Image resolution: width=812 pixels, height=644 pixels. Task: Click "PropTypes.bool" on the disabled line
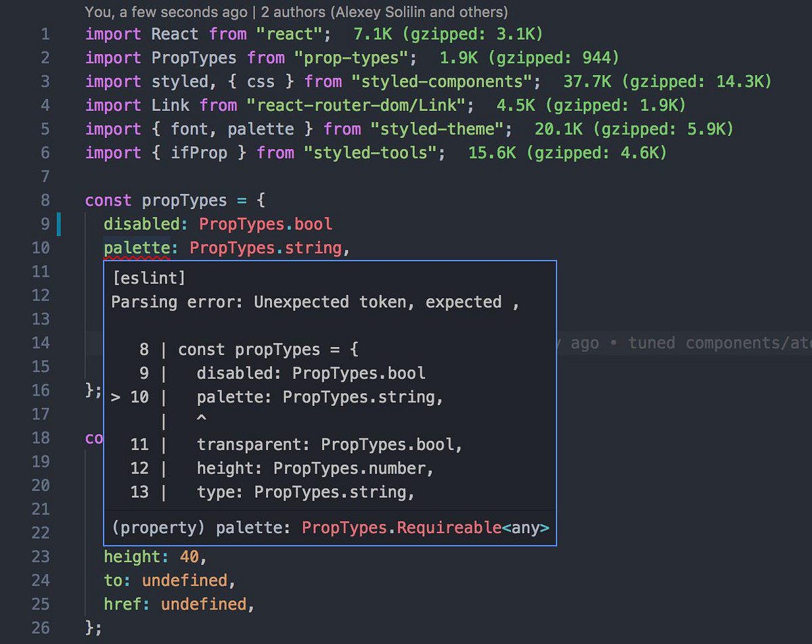point(265,224)
